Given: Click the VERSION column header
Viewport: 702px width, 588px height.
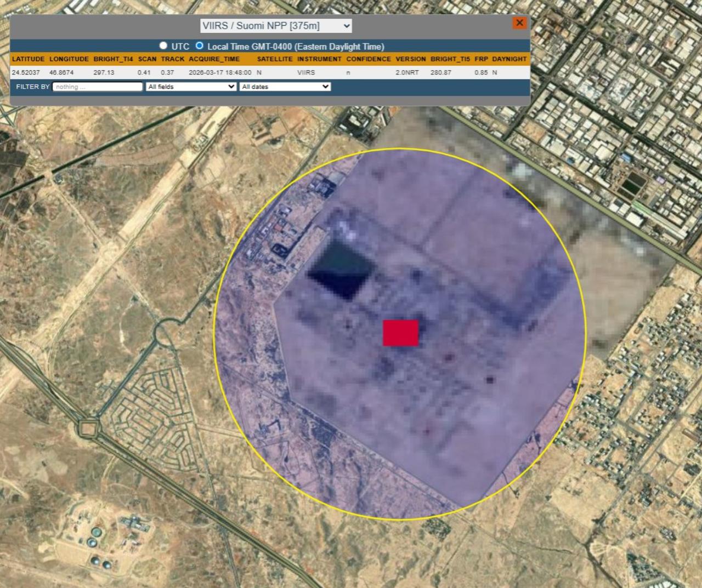Looking at the screenshot, I should coord(411,59).
